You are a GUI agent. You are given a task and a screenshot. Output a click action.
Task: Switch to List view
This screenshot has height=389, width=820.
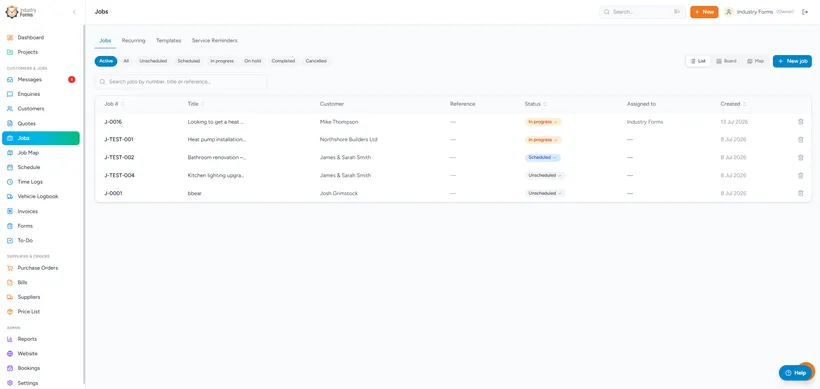coord(698,61)
